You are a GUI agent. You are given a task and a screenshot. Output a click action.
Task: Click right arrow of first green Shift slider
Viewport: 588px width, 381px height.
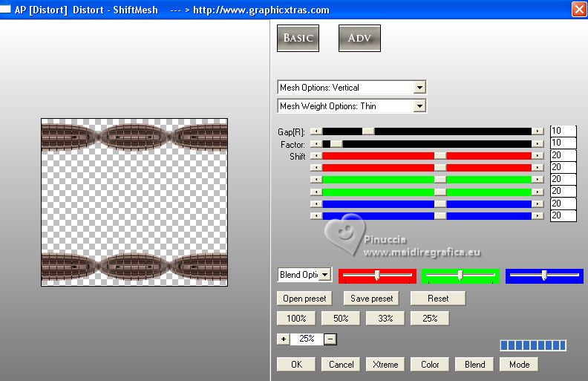[x=538, y=180]
